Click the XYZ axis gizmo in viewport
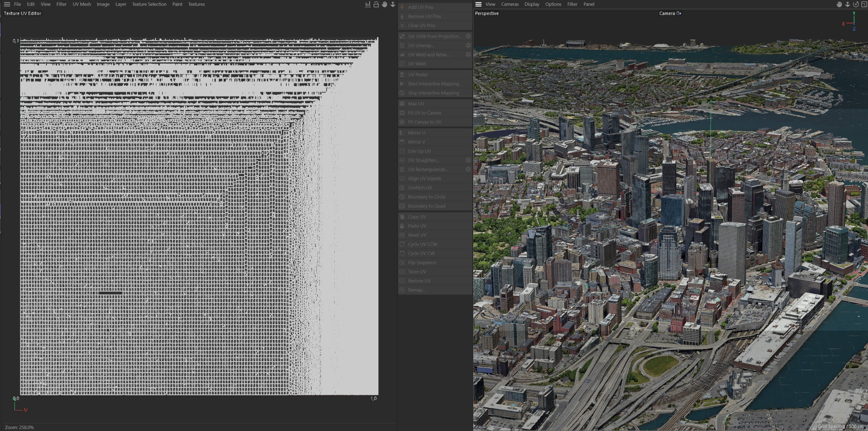Image resolution: width=868 pixels, height=431 pixels. pos(850,21)
